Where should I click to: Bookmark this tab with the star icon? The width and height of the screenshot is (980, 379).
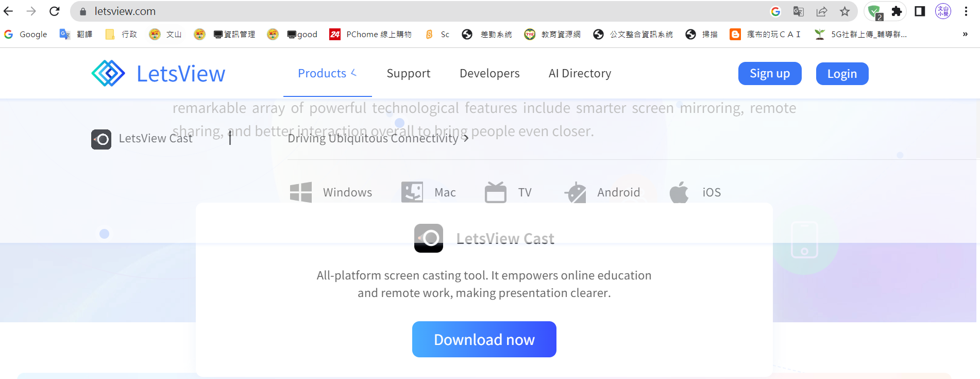pos(844,11)
